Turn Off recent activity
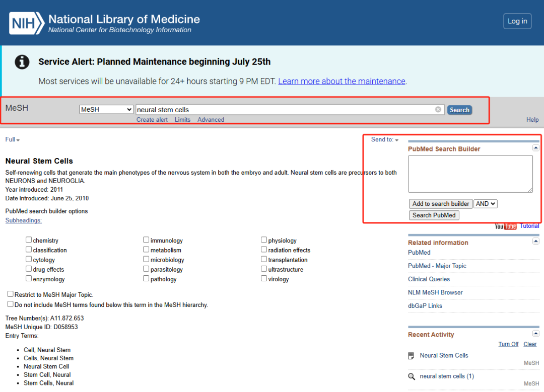Viewport: 544px width, 392px height. click(x=508, y=344)
